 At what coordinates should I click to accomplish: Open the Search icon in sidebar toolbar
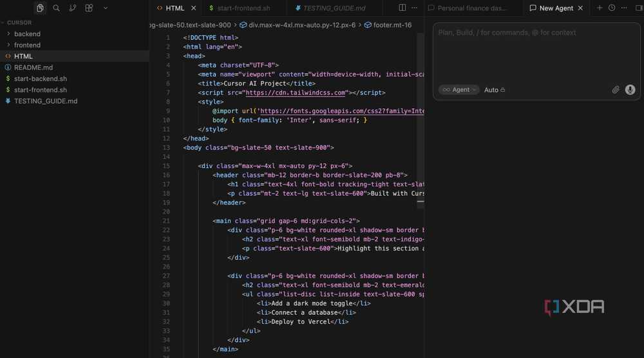(56, 8)
